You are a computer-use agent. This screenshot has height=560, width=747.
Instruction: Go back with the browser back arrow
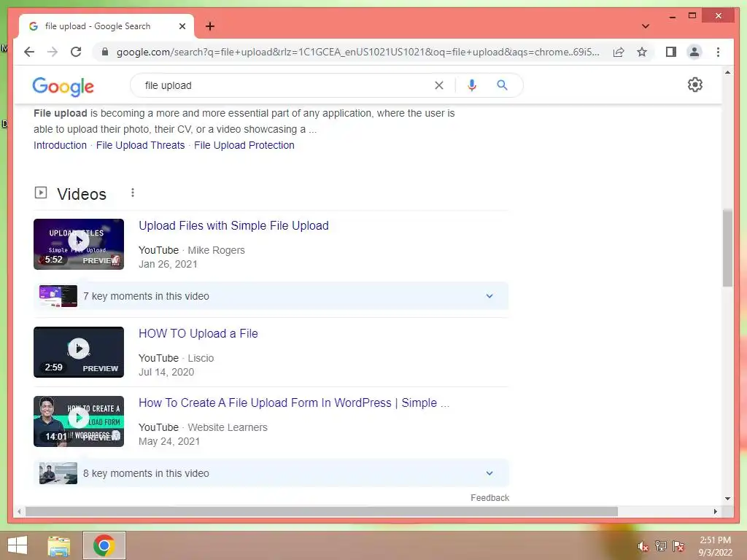[29, 52]
